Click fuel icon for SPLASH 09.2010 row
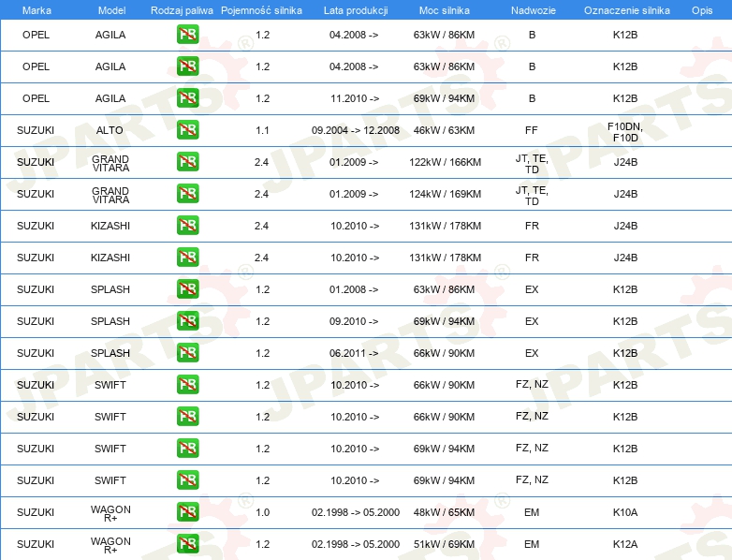732x560 pixels. [x=187, y=321]
